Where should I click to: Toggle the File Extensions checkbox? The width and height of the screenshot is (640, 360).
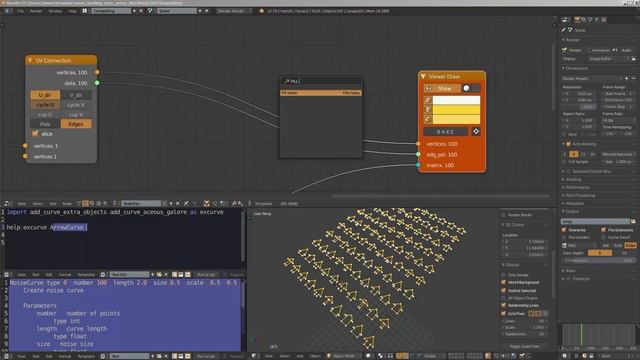604,230
